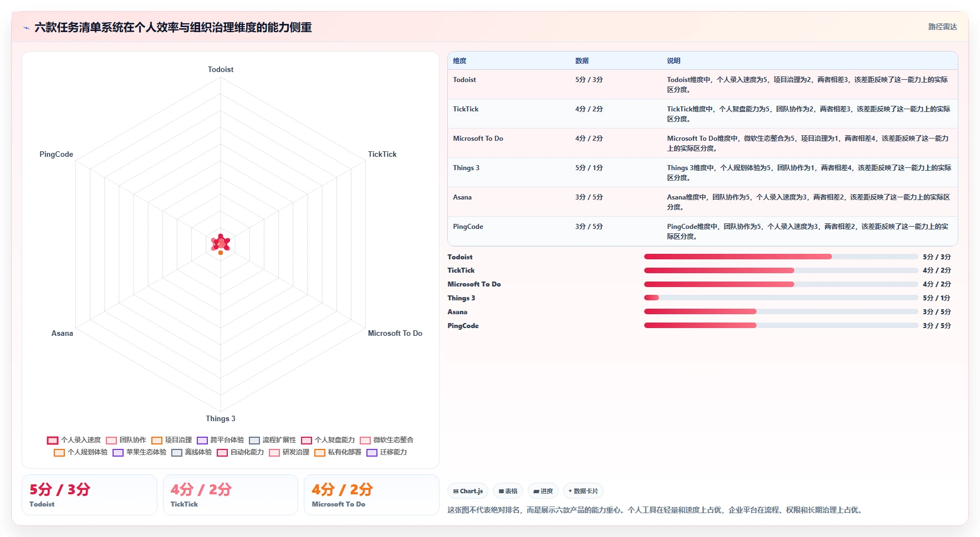Screen dimensions: 980x537
Task: Click the Microsoft To Do progress bar
Action: pyautogui.click(x=780, y=284)
